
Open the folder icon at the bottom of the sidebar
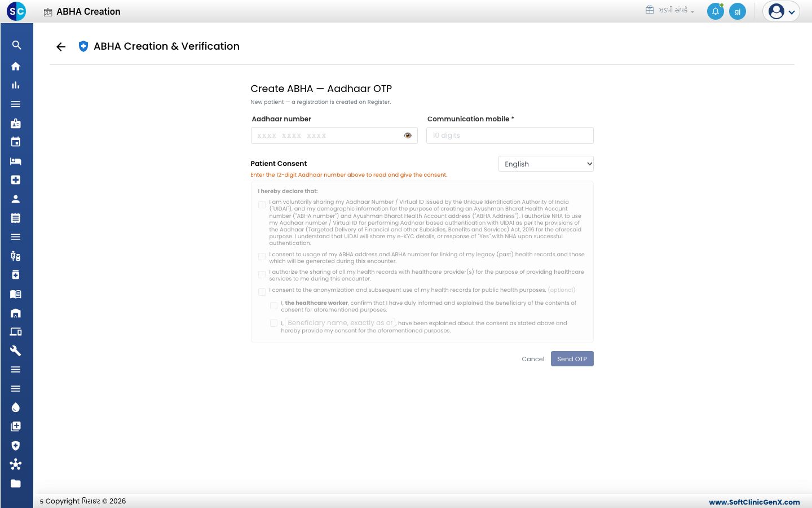tap(16, 483)
